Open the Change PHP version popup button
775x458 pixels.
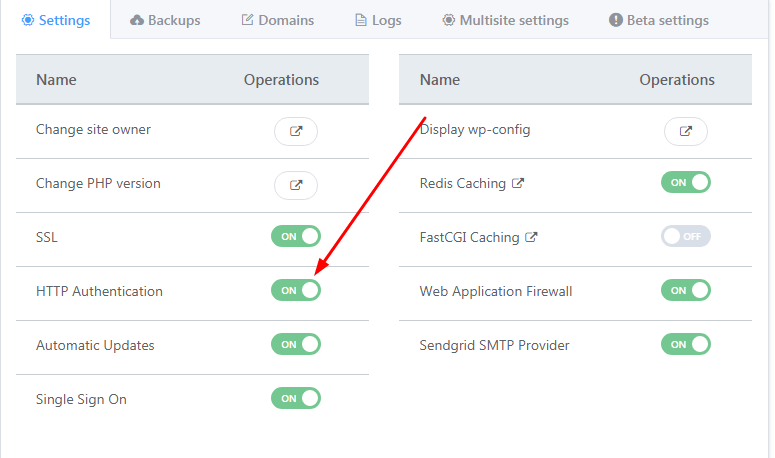[296, 185]
